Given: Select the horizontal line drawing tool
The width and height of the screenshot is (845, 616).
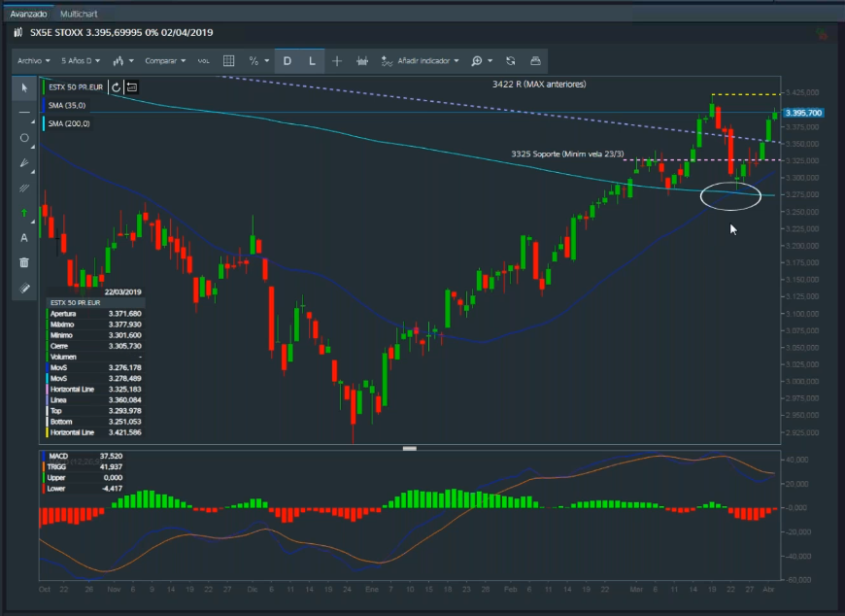Looking at the screenshot, I should click(24, 113).
